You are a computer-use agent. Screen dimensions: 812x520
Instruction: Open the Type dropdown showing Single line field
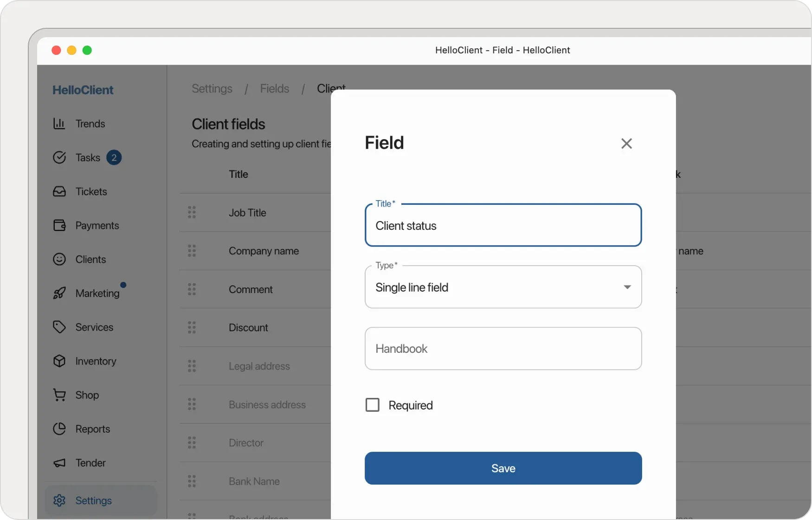(x=503, y=287)
